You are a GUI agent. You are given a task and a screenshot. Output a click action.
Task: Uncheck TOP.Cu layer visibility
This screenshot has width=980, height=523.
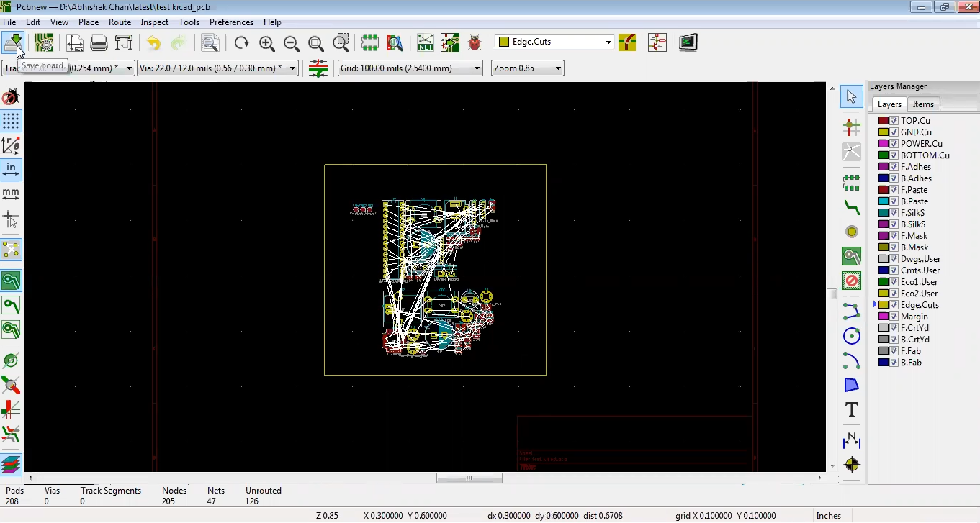(894, 121)
